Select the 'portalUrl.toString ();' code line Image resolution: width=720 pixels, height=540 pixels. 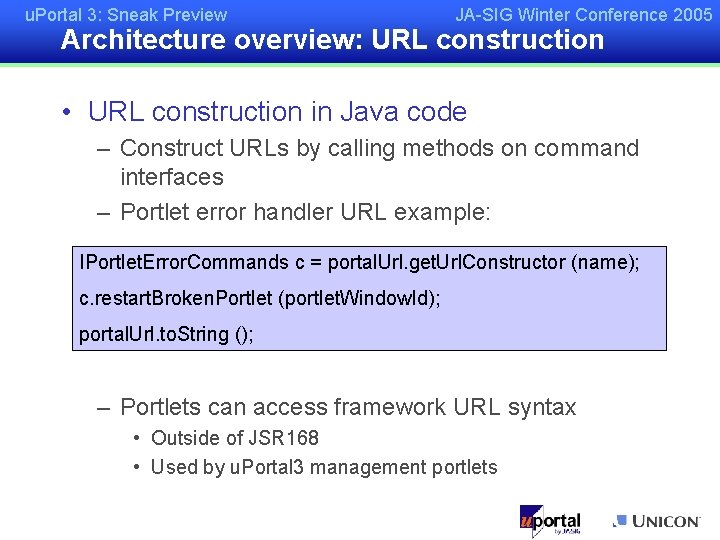click(166, 334)
